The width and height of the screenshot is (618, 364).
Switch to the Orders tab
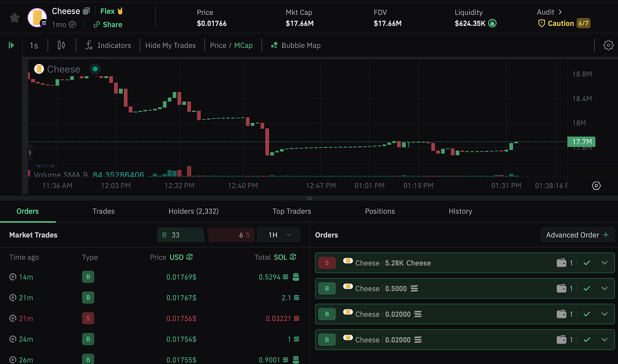(x=27, y=211)
